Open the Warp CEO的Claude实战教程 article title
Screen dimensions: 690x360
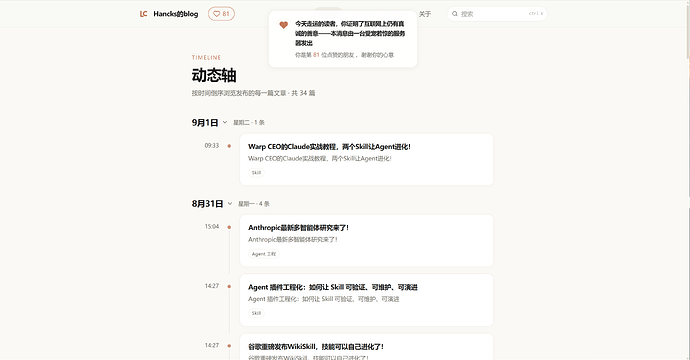(329, 147)
